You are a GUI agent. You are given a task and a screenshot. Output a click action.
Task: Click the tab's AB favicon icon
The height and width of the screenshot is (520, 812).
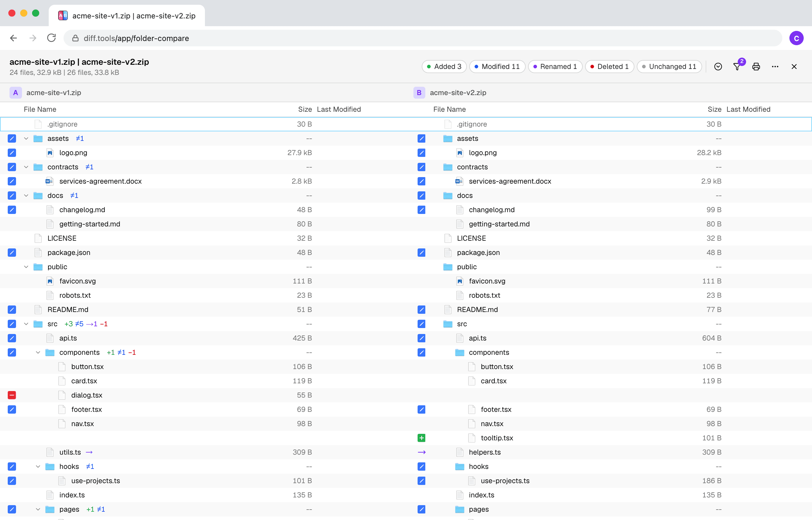click(63, 15)
